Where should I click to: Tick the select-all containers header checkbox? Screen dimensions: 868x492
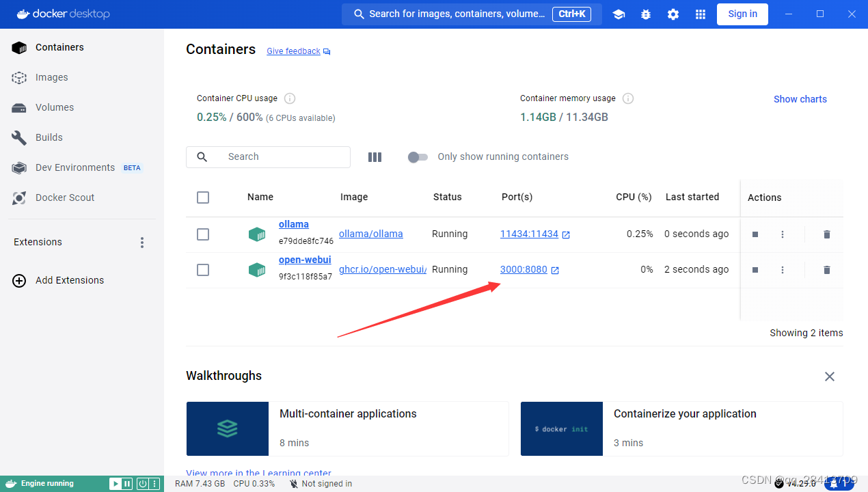point(203,197)
